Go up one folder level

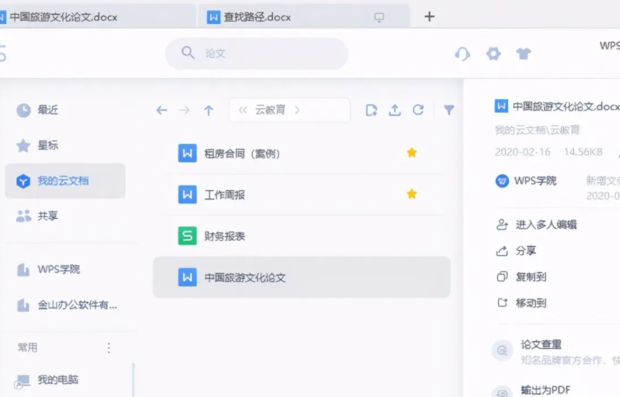pyautogui.click(x=208, y=110)
